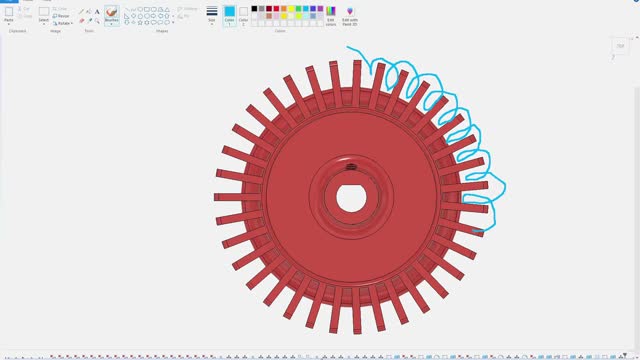640x360 pixels.
Task: Pick the purple color swatch
Action: pyautogui.click(x=320, y=9)
